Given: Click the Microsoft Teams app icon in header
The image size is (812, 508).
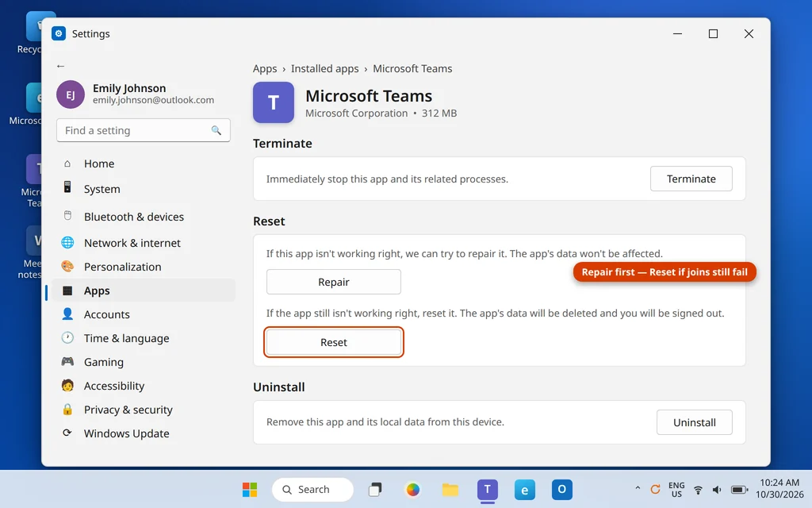Looking at the screenshot, I should pos(274,102).
